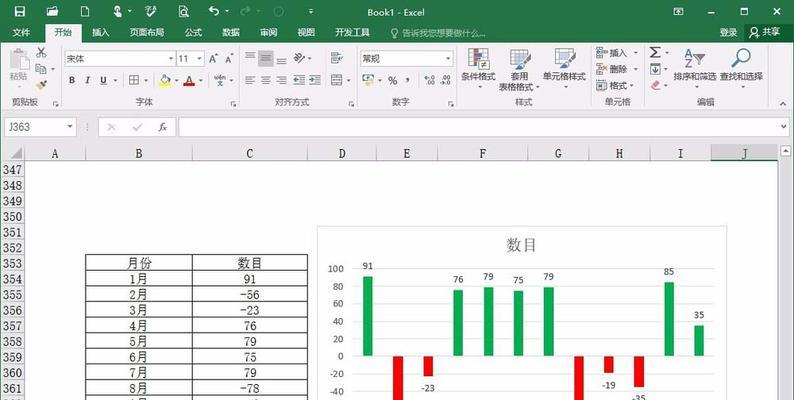This screenshot has height=400, width=794.
Task: Apply the Format Painter brush
Action: pos(41,85)
